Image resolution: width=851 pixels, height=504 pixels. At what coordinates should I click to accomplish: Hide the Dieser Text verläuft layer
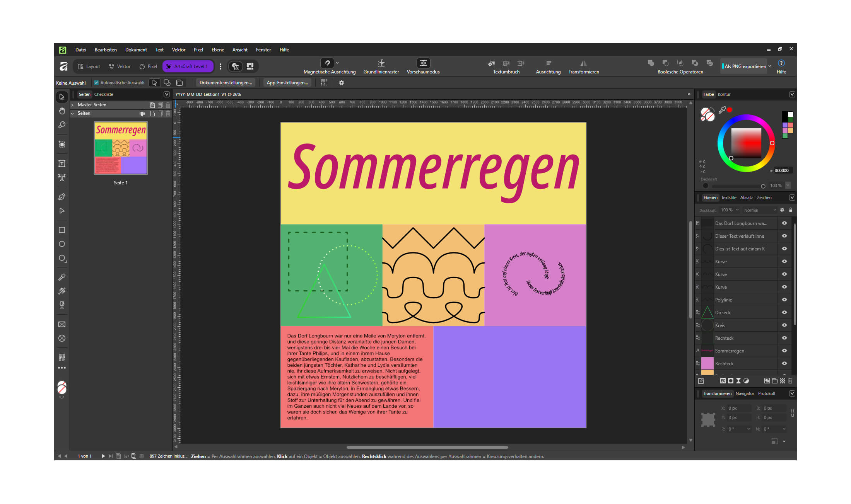point(784,236)
